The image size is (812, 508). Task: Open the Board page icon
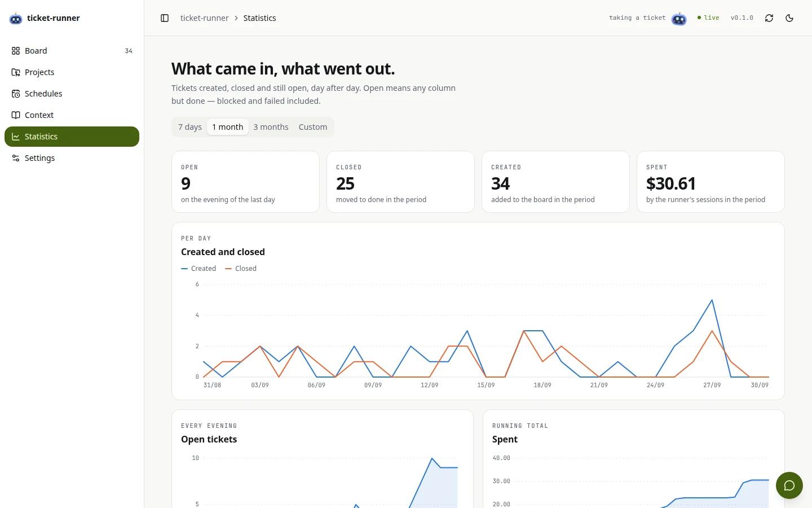click(x=16, y=51)
